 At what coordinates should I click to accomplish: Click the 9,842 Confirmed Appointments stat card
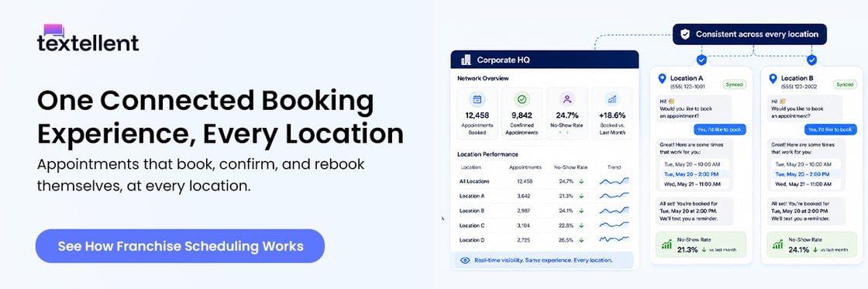[x=522, y=113]
